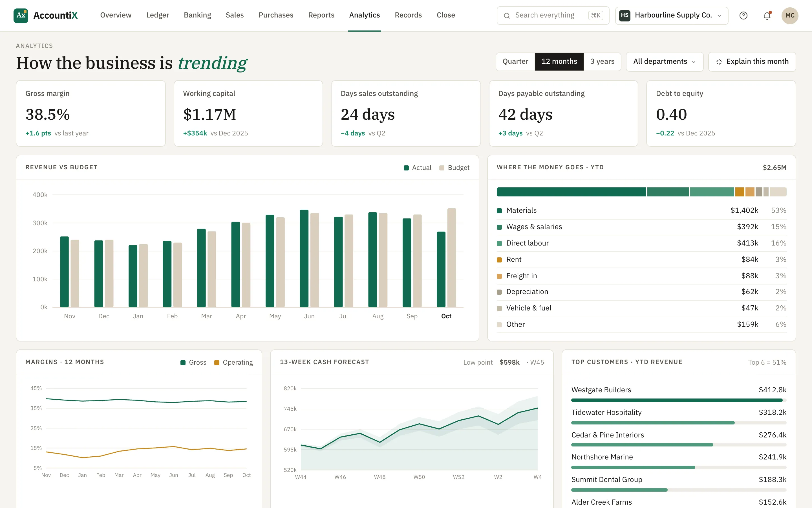Click the search magnifier icon
The image size is (812, 508).
(507, 16)
